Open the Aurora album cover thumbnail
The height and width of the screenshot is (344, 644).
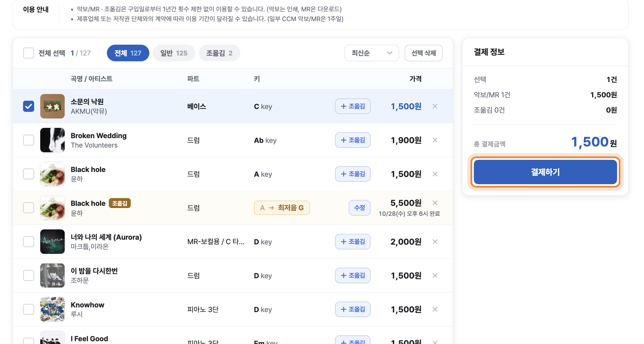[52, 242]
